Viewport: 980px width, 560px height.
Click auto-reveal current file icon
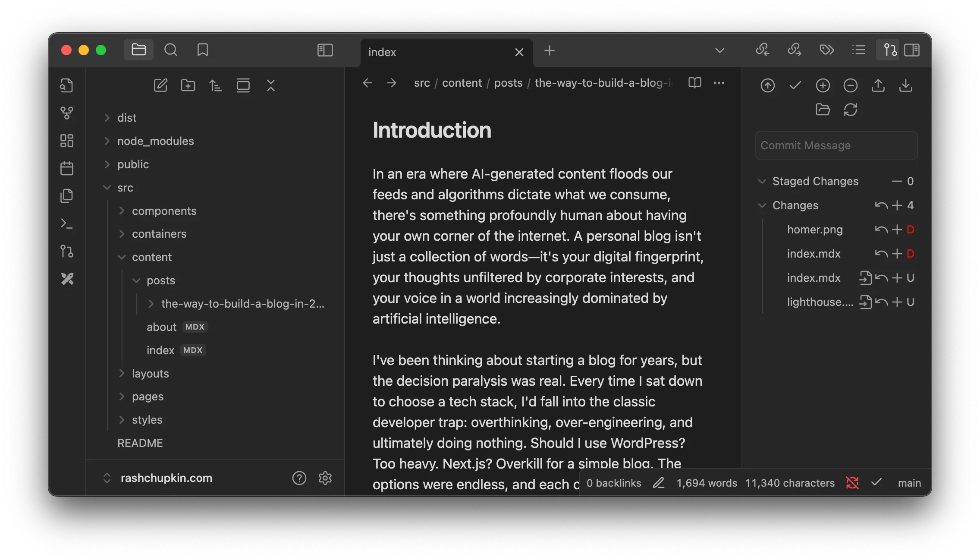(x=243, y=85)
